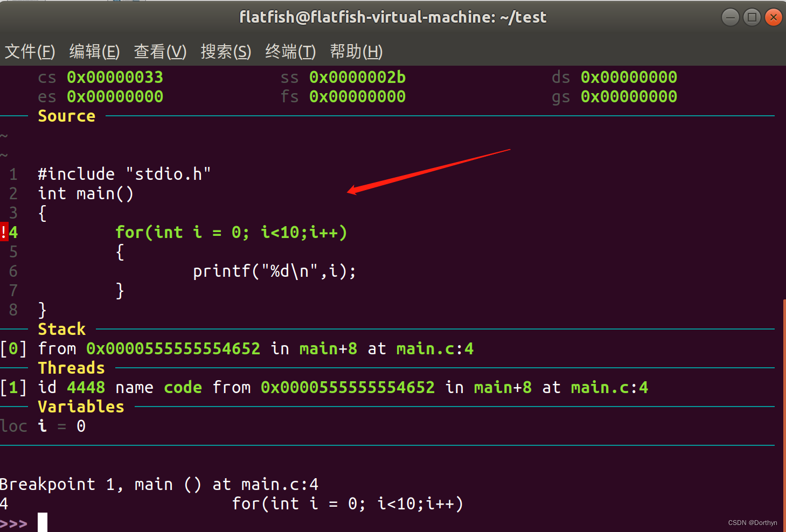Open the 帮助(H) menu
Viewport: 786px width, 532px height.
(356, 52)
